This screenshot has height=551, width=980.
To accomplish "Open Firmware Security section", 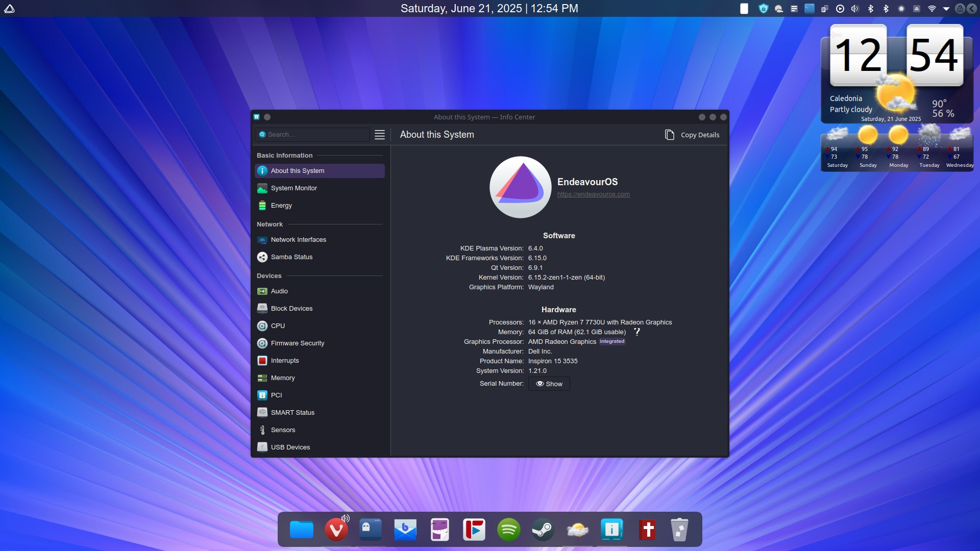I will pos(297,343).
